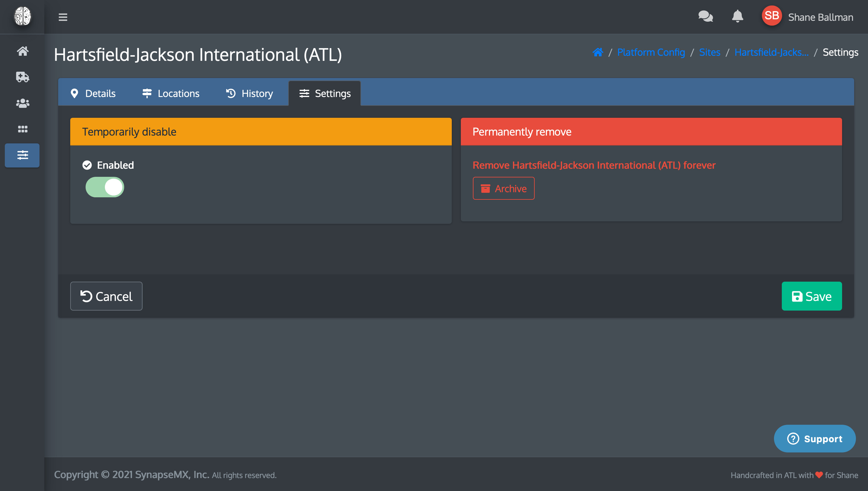Click the Cancel button

[106, 296]
